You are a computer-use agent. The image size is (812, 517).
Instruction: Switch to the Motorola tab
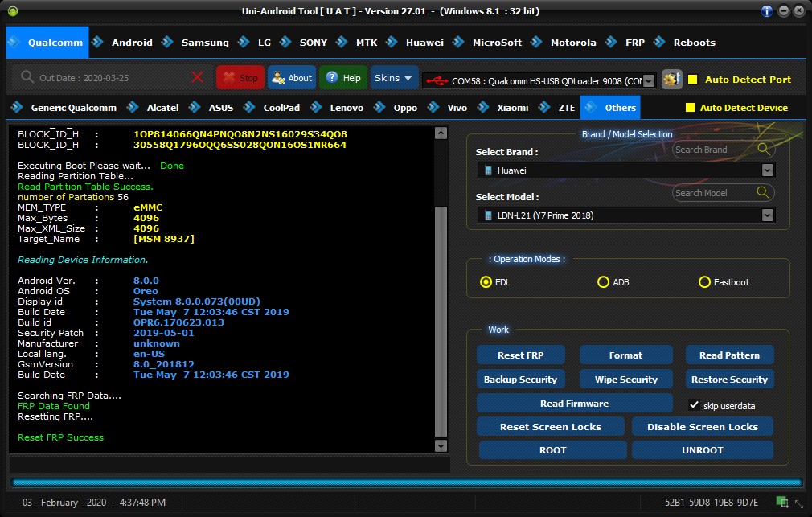point(564,43)
